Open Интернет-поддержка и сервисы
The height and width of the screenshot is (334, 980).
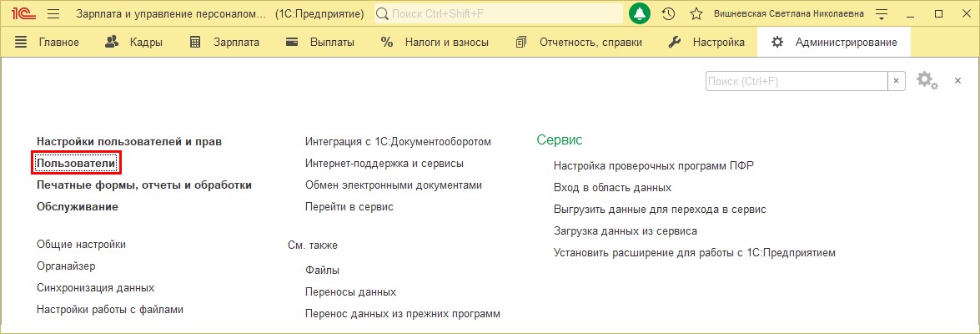point(384,164)
